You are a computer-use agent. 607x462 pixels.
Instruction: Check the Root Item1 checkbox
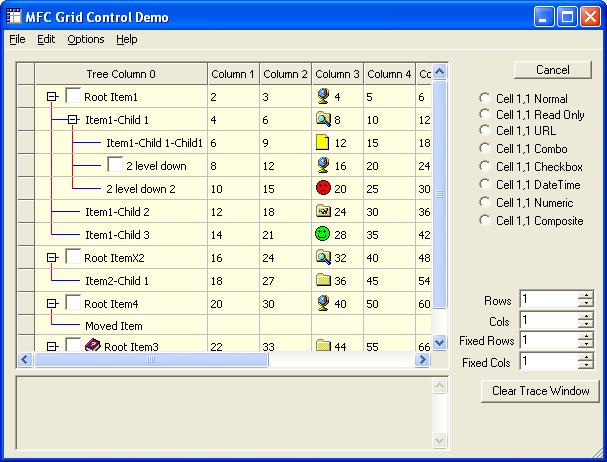[x=73, y=95]
